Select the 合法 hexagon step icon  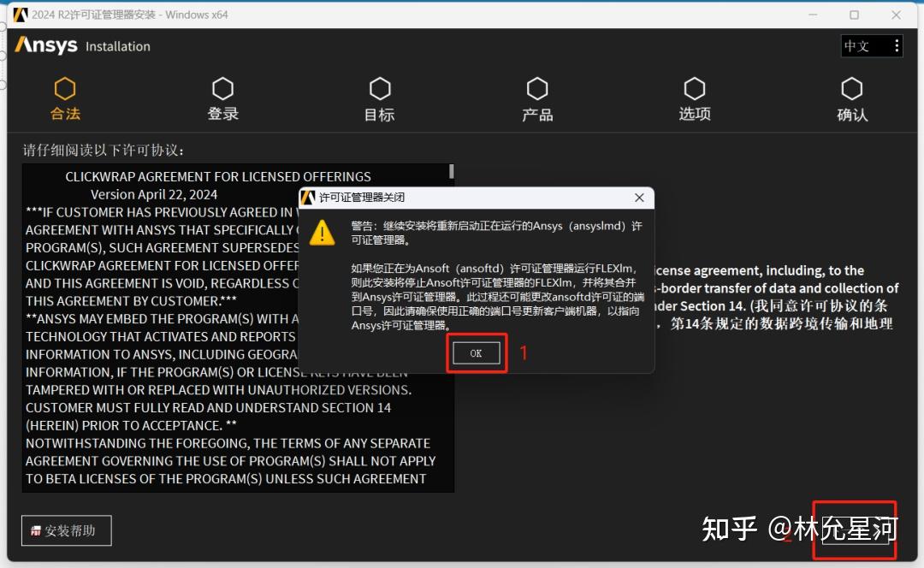(65, 88)
